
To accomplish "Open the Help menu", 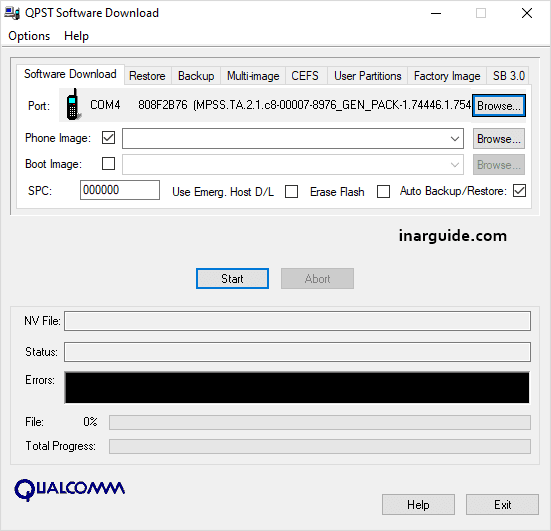I will click(x=76, y=36).
